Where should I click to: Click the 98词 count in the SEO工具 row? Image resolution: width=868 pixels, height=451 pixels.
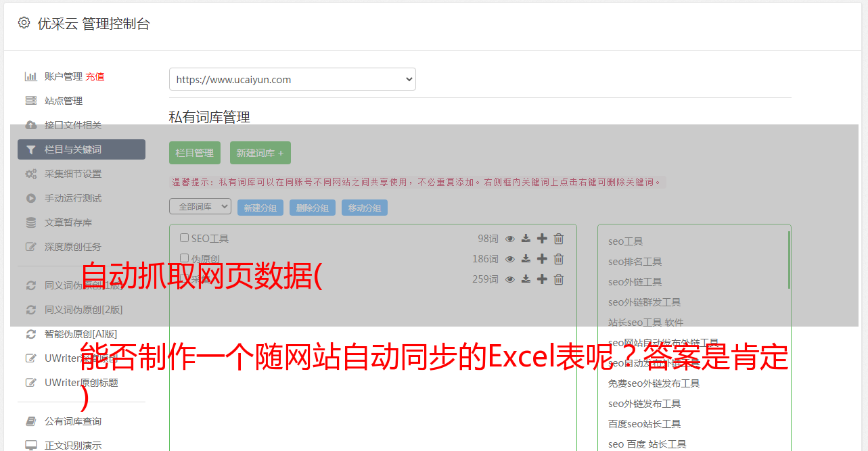coord(488,239)
